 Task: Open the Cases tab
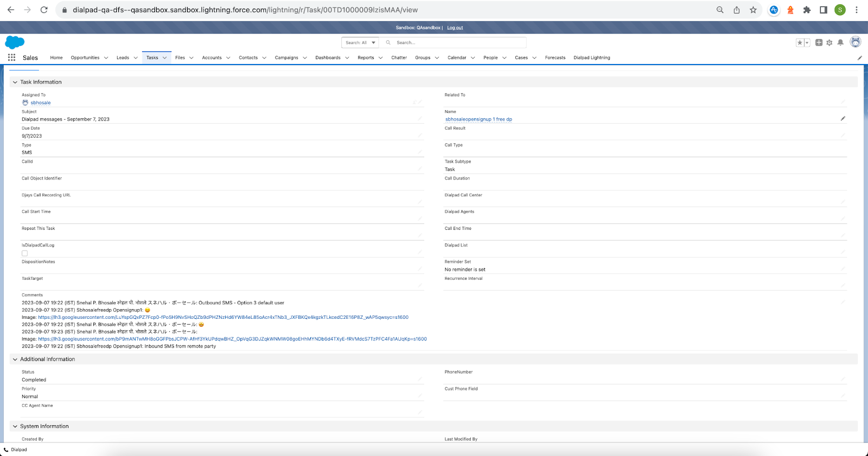(x=521, y=57)
